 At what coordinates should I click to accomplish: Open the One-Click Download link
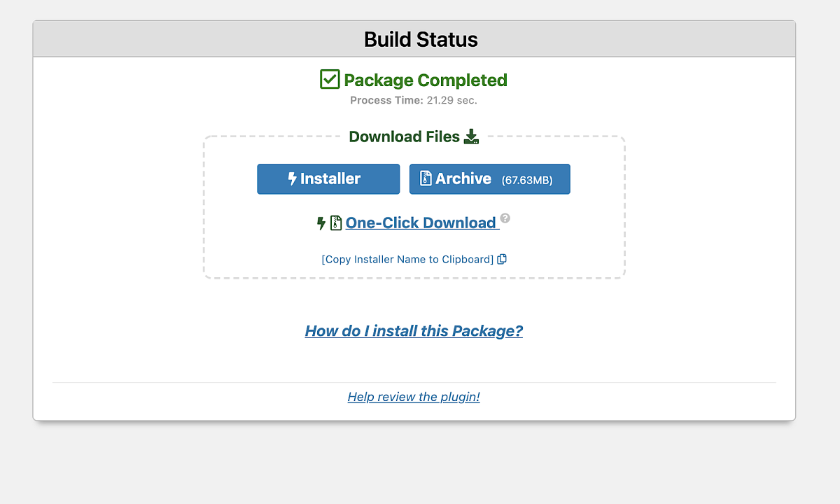tap(422, 223)
